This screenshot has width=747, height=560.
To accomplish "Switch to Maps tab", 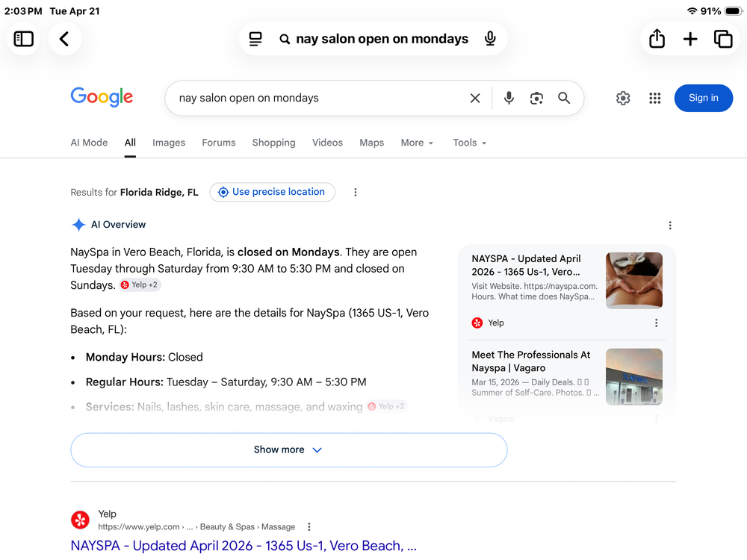I will pyautogui.click(x=371, y=143).
